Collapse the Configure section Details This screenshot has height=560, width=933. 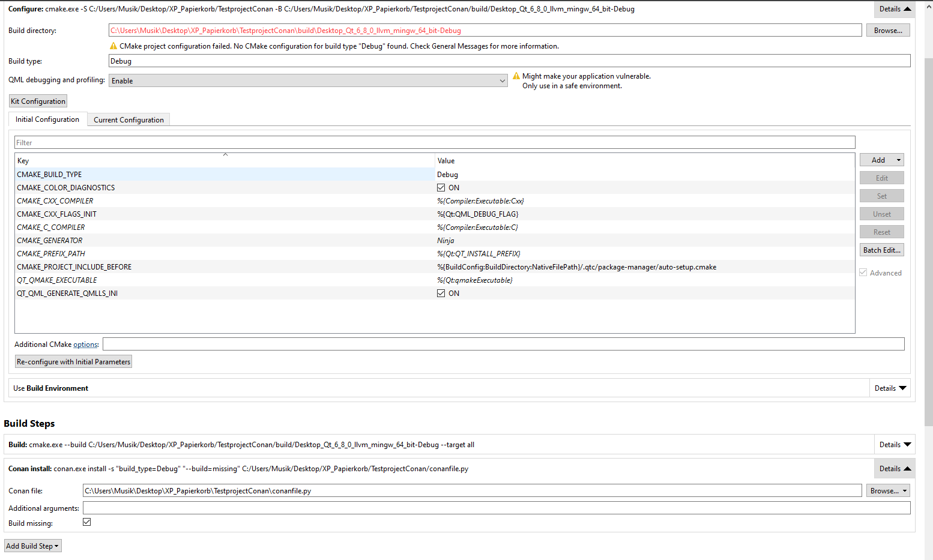[x=895, y=9]
